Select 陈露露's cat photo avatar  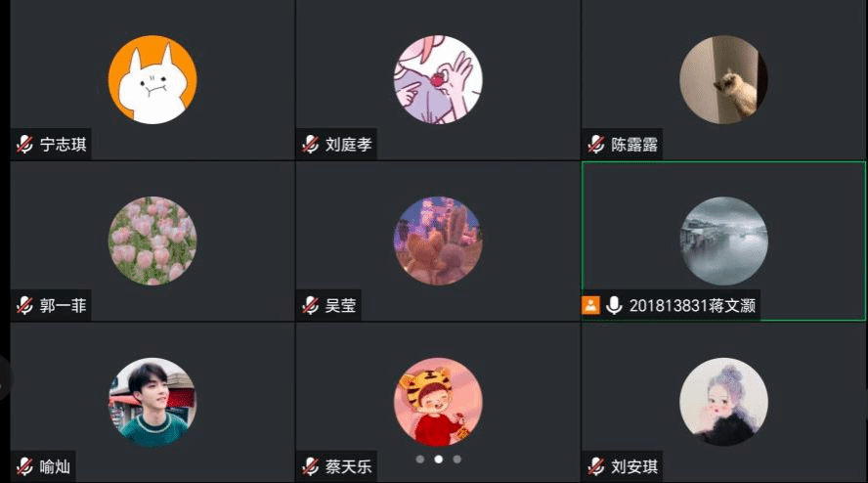(x=723, y=80)
